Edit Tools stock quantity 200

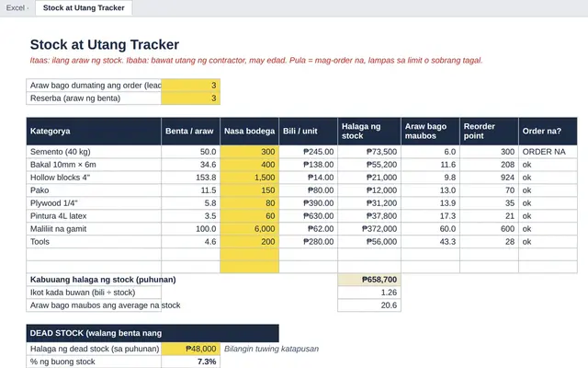click(249, 241)
